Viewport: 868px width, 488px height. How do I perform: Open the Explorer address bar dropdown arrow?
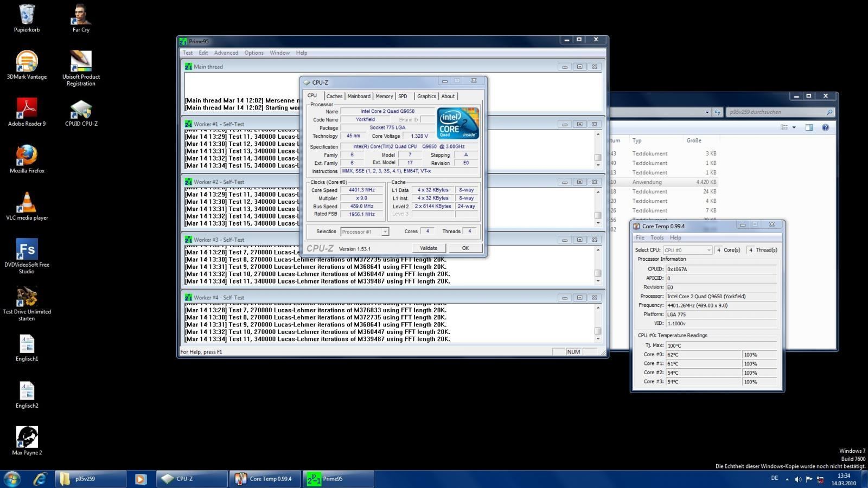pyautogui.click(x=707, y=112)
